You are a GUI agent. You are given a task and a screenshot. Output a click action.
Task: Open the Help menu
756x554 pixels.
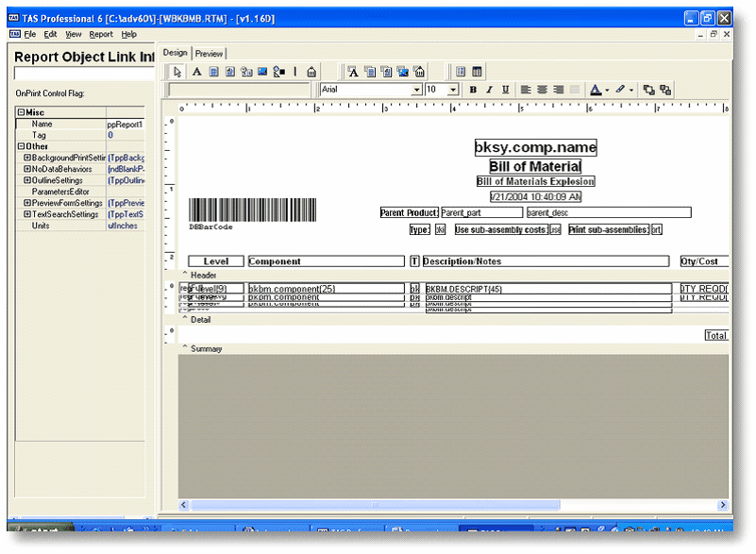pyautogui.click(x=128, y=34)
